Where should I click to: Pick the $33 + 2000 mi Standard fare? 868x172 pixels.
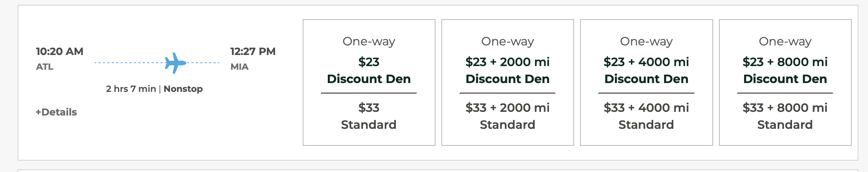point(507,116)
